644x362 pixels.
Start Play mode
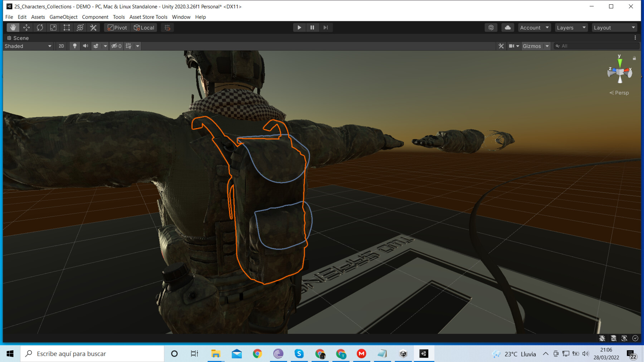(x=299, y=28)
